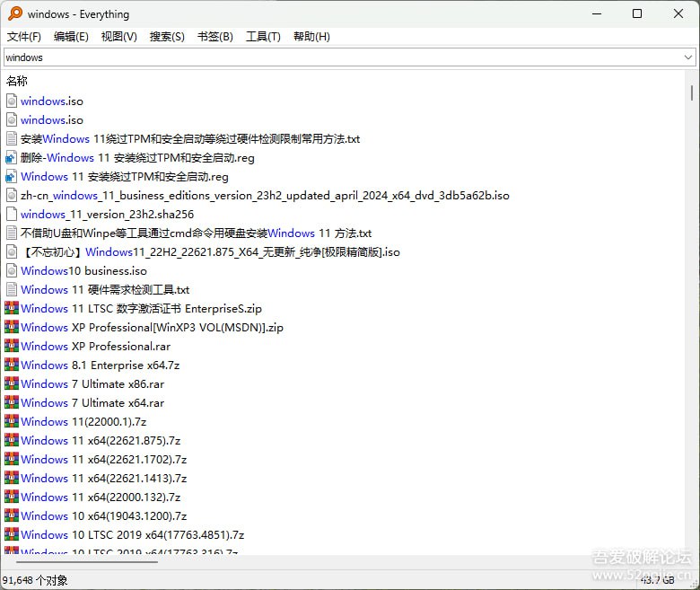The image size is (700, 590).
Task: Click into the search box containing windows
Action: (x=341, y=57)
